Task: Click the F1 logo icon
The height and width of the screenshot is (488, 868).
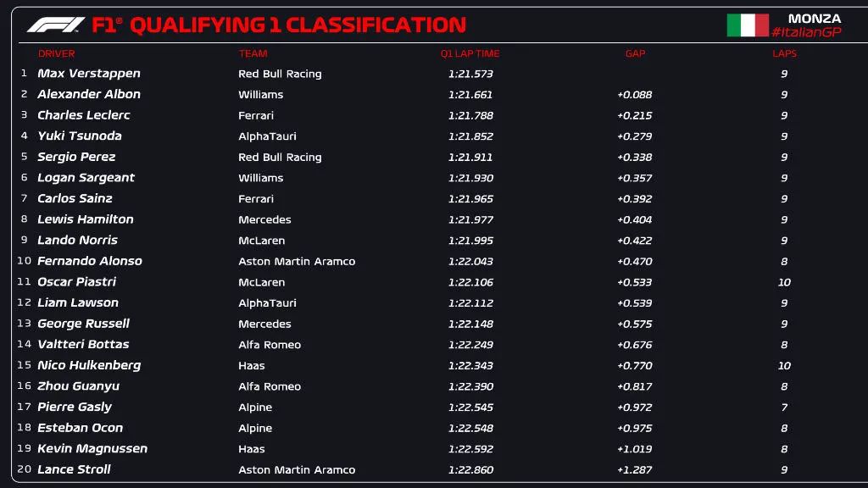Action: [x=55, y=25]
